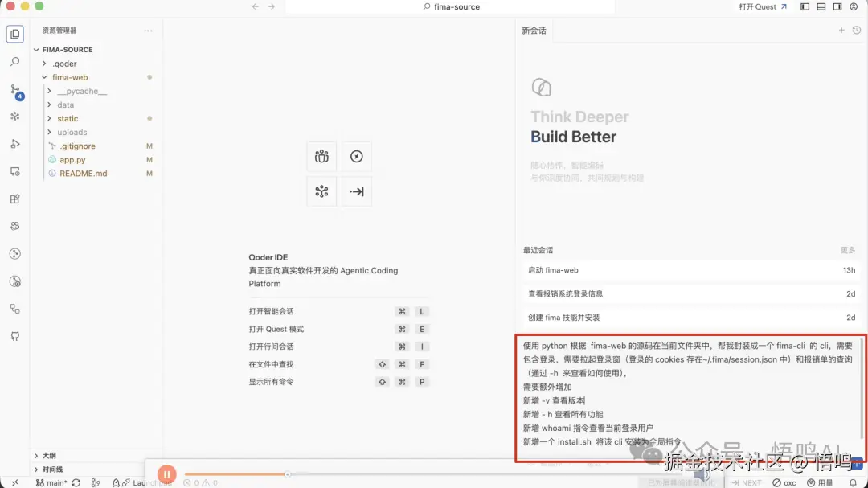Click the main* branch in status bar
Screen dimensions: 868x488
51,482
